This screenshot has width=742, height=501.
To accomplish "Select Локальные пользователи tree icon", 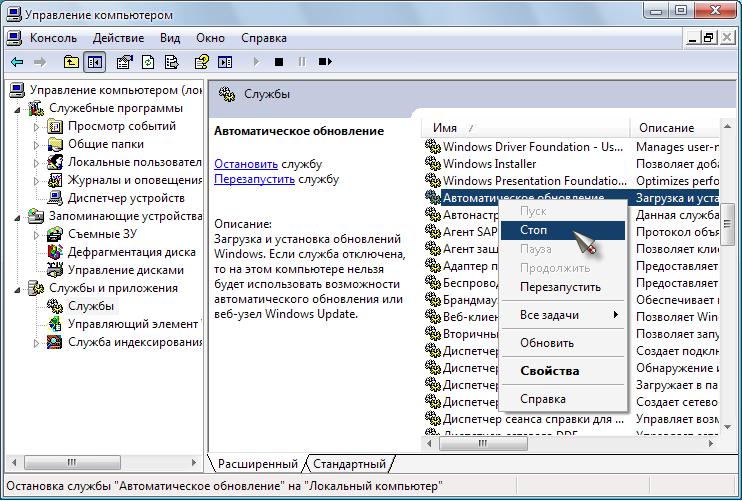I will [x=55, y=162].
